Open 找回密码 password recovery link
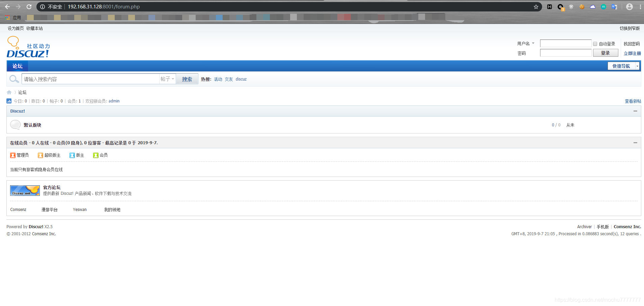 tap(632, 44)
